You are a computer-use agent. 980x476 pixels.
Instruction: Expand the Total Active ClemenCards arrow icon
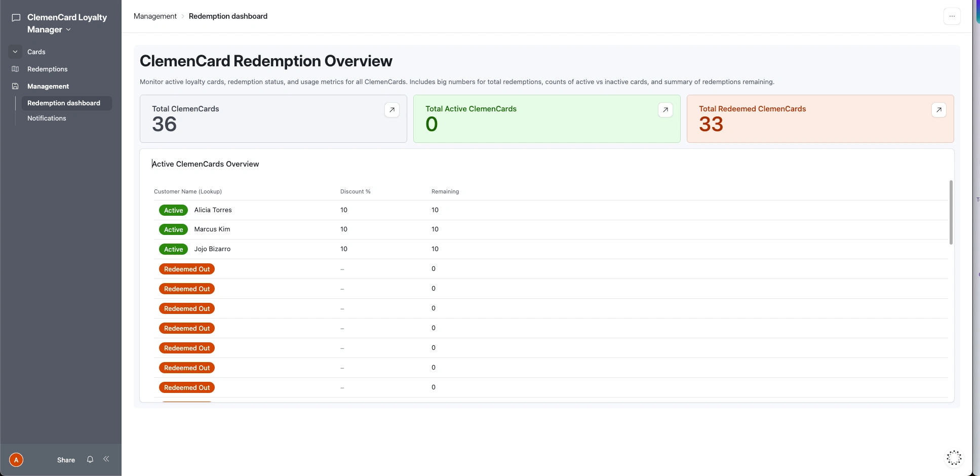pos(665,110)
